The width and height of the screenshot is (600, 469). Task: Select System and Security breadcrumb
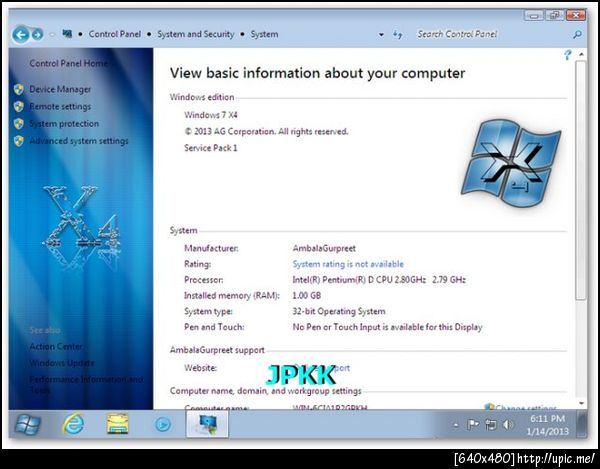click(196, 34)
